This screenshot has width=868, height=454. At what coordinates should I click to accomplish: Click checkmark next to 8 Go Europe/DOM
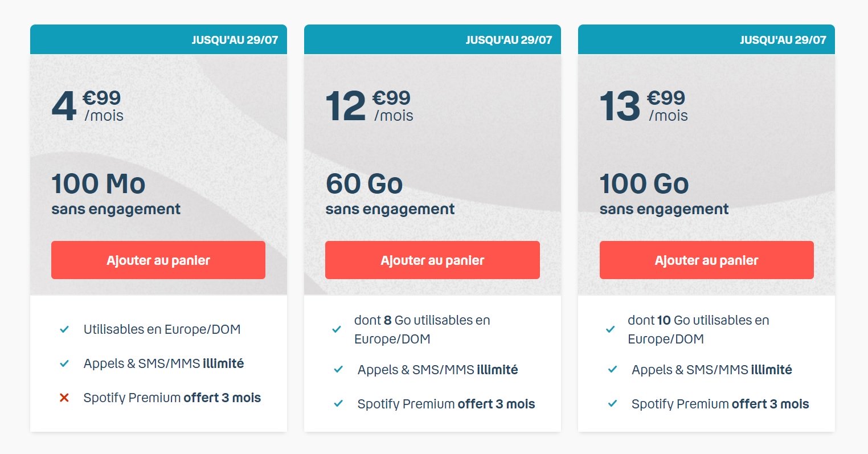point(337,329)
